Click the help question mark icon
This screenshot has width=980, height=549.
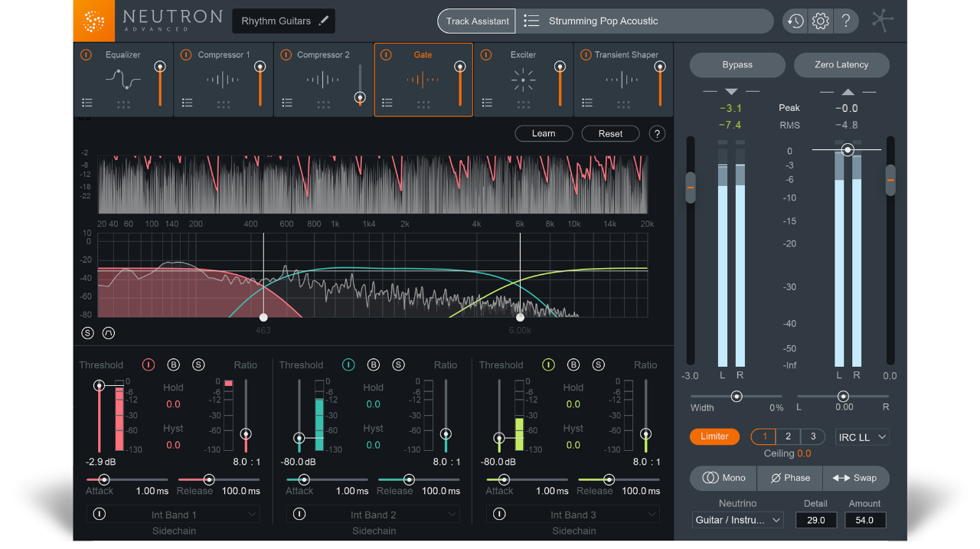(846, 21)
